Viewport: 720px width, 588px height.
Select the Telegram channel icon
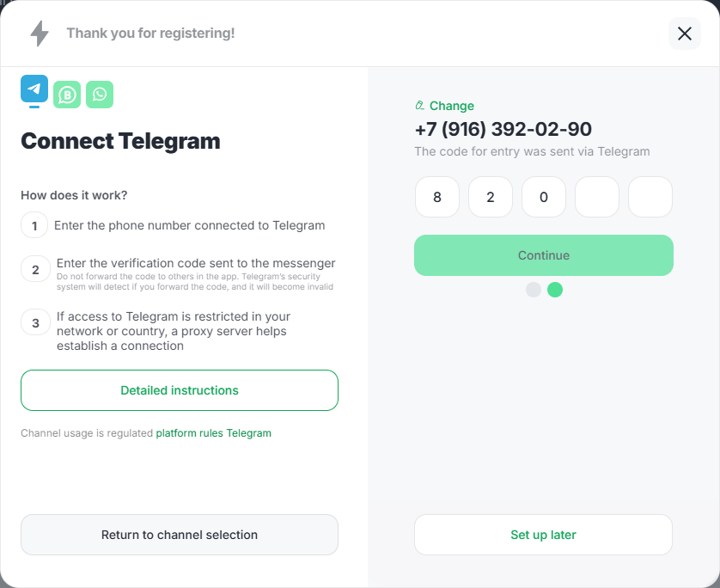(x=34, y=89)
